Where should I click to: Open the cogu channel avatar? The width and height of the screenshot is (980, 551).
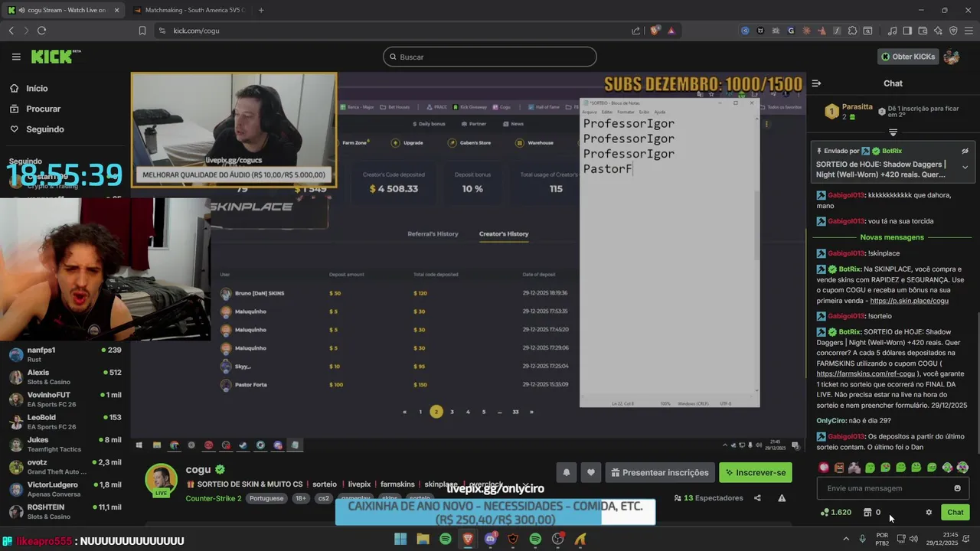162,480
